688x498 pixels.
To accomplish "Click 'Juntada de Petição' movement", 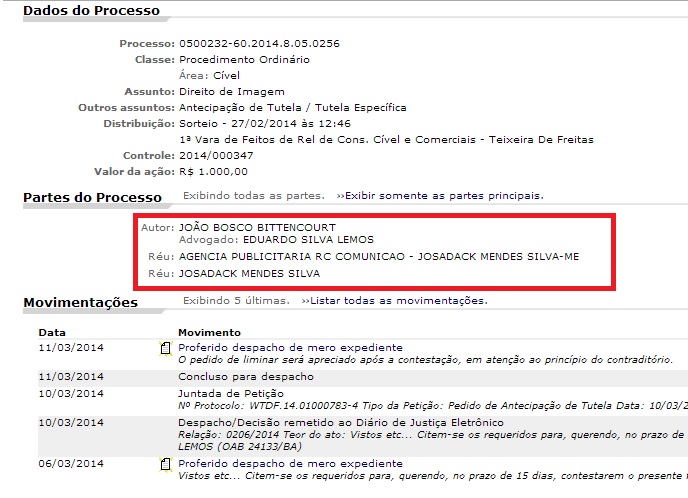I will (x=231, y=393).
